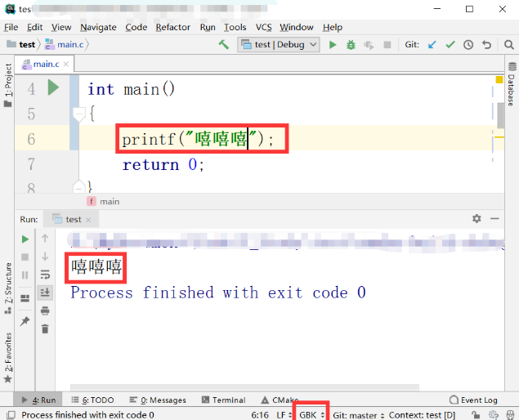The height and width of the screenshot is (420, 519).
Task: Start debugging with the bug icon
Action: (351, 45)
